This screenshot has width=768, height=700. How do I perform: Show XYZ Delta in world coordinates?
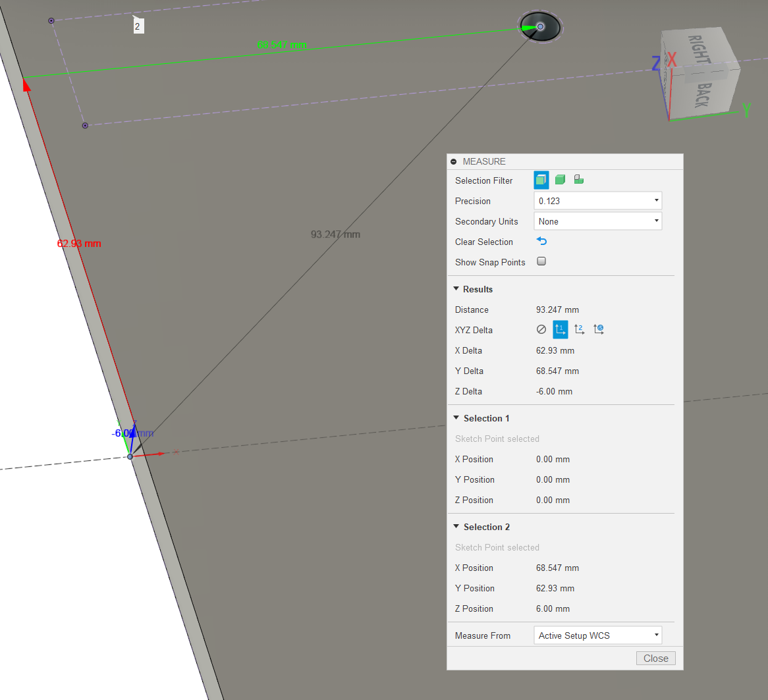point(598,329)
